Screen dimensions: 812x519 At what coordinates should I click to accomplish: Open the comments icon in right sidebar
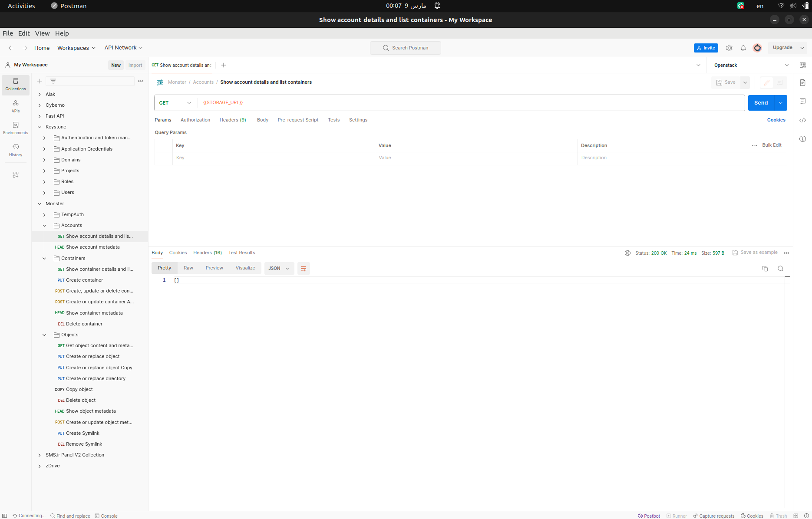802,101
